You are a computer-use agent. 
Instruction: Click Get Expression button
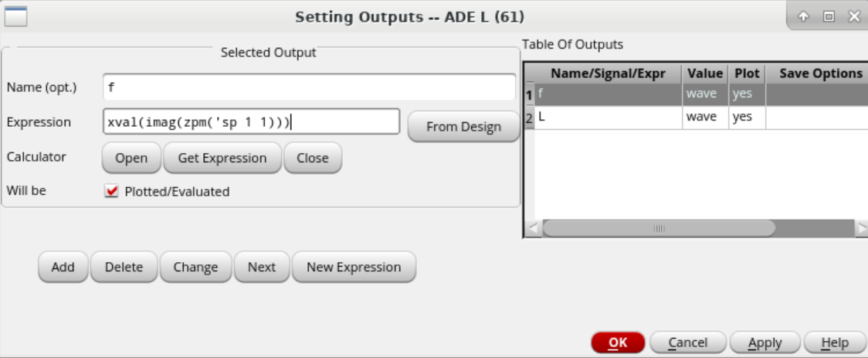(x=222, y=158)
